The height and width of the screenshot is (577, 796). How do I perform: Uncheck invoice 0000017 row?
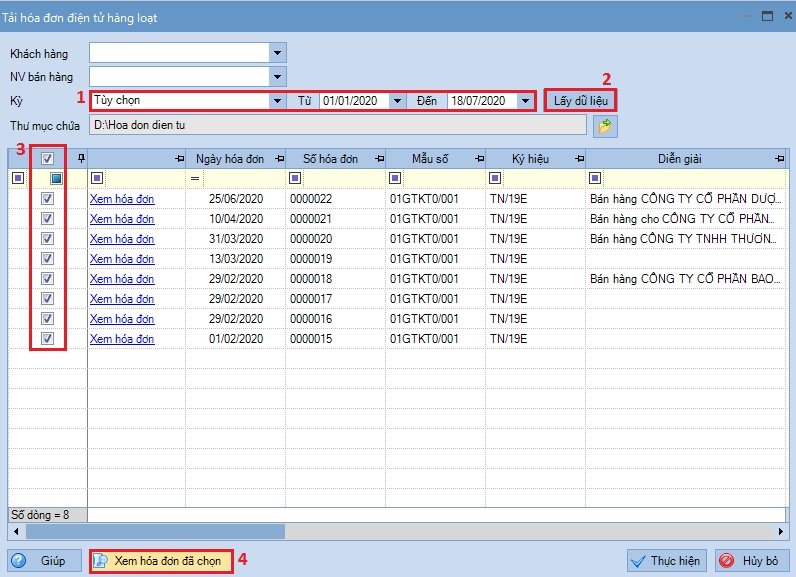coord(47,298)
